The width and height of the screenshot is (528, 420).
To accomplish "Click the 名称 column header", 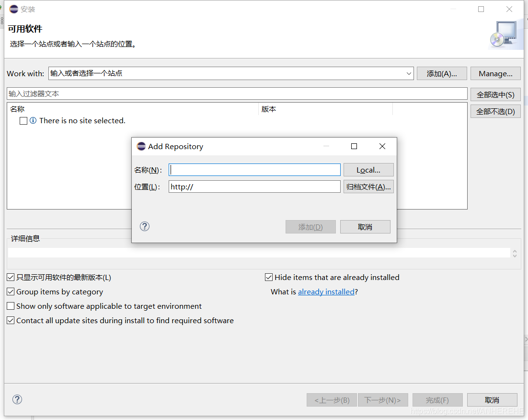I will 17,109.
